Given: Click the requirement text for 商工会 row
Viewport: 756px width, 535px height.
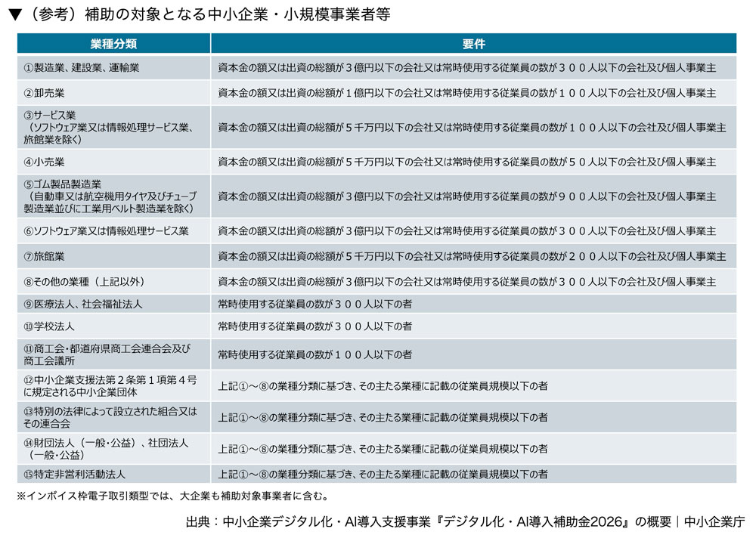Looking at the screenshot, I should click(314, 354).
